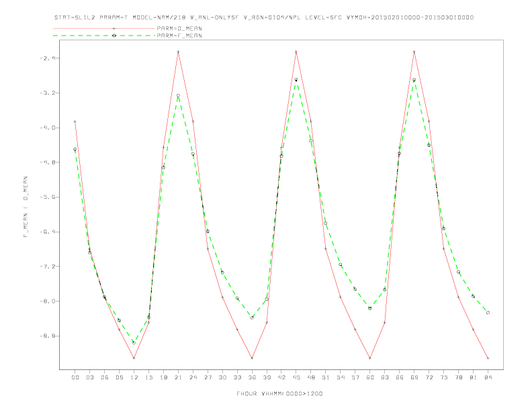
Task: Click x-axis tick label 81
Action: coord(474,377)
